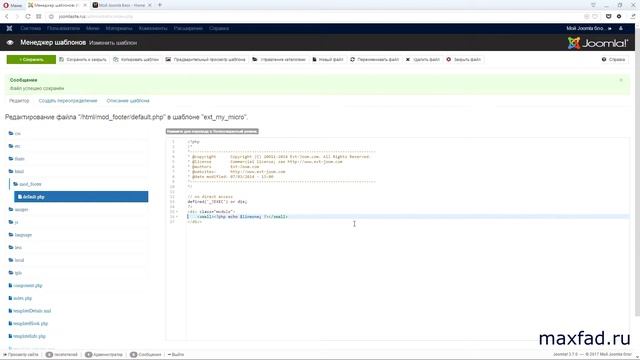Expand the less folder in file tree
Image resolution: width=640 pixels, height=360 pixels.
(16, 247)
